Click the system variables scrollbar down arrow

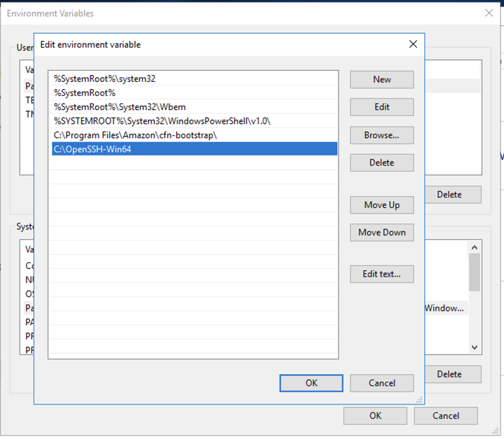pos(475,348)
